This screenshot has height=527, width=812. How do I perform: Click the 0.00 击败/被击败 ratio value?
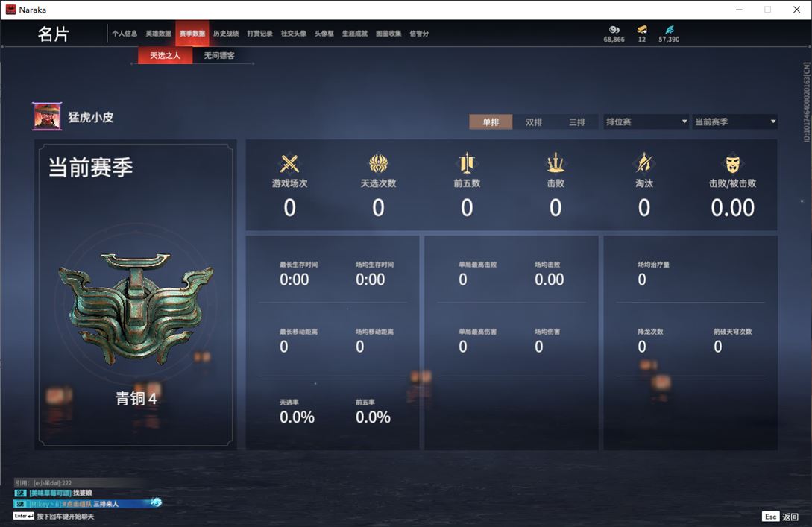click(x=733, y=207)
